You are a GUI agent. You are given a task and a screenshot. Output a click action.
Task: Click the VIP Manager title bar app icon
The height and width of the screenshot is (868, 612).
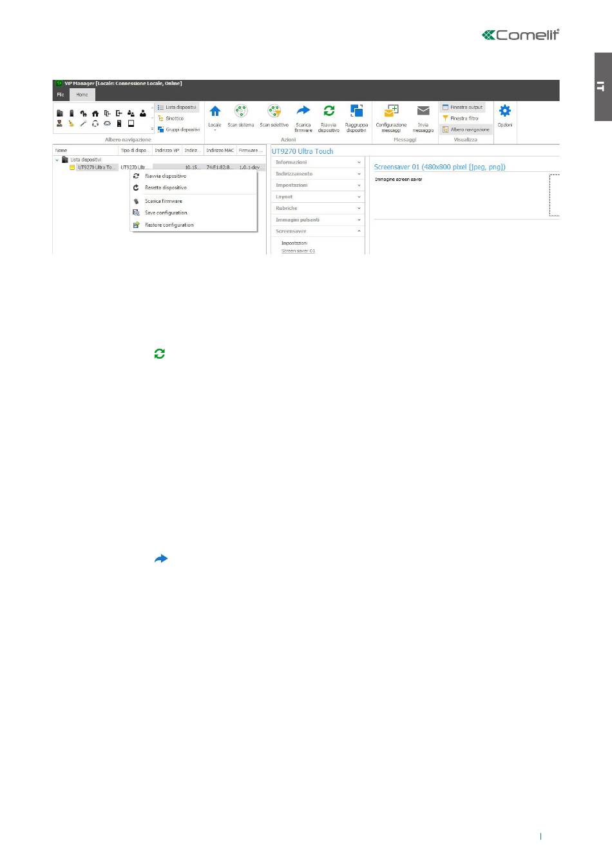pyautogui.click(x=59, y=83)
